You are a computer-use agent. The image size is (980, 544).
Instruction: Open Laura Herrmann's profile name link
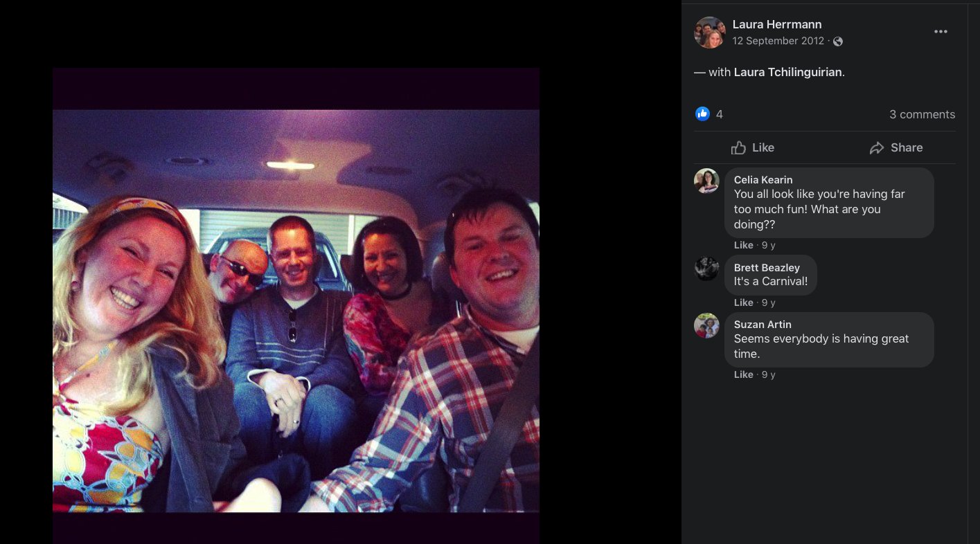tap(777, 25)
